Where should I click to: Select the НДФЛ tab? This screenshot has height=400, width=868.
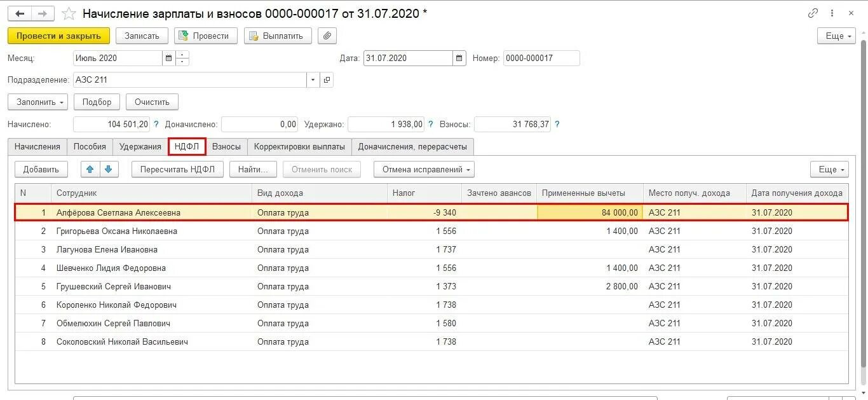click(187, 146)
